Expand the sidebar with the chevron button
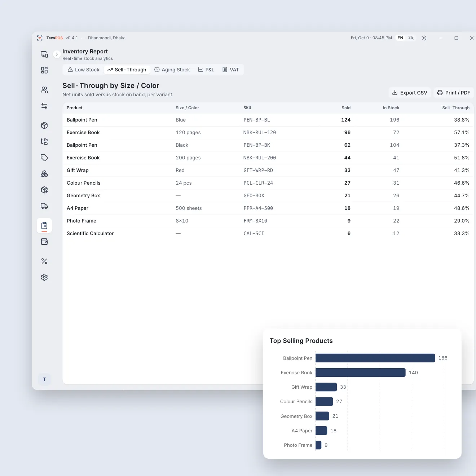Screen dimensions: 476x476 point(57,54)
